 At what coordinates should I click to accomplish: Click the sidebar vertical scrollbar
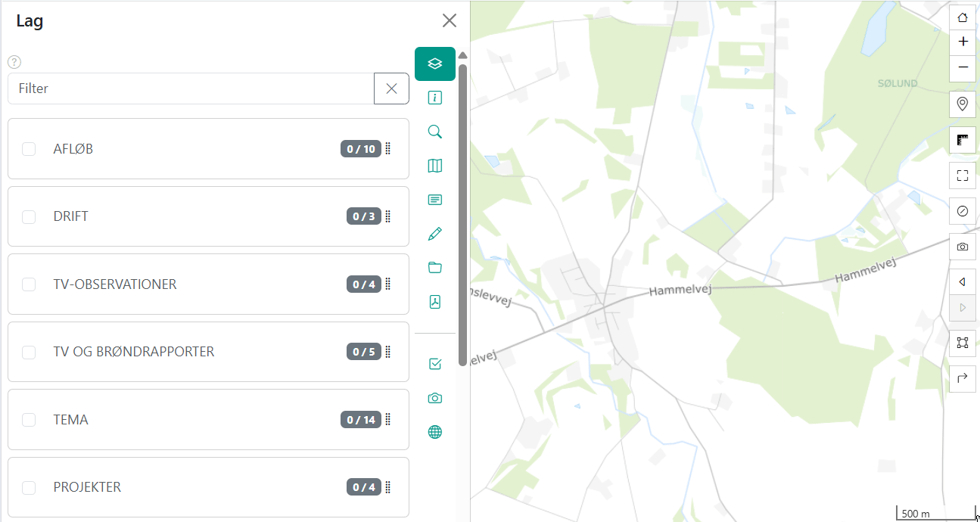point(462,212)
